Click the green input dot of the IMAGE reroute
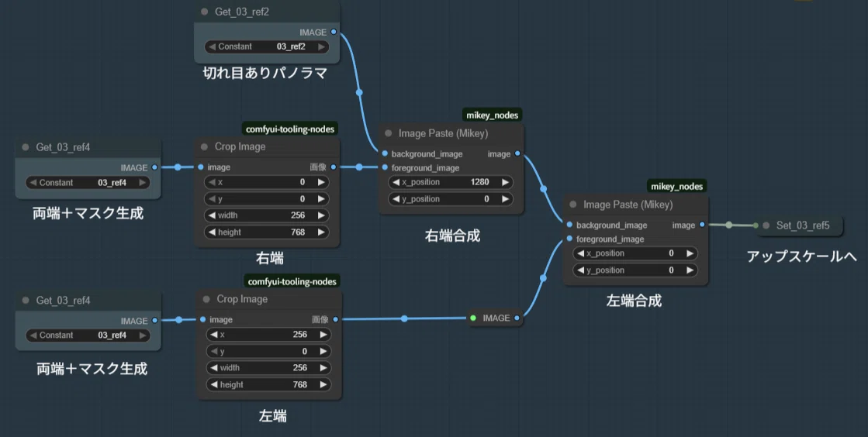 [472, 318]
